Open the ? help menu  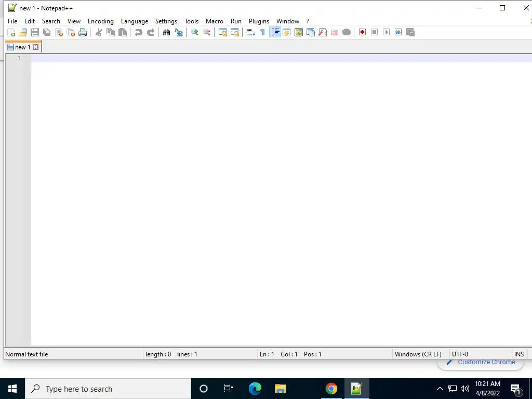click(x=308, y=21)
